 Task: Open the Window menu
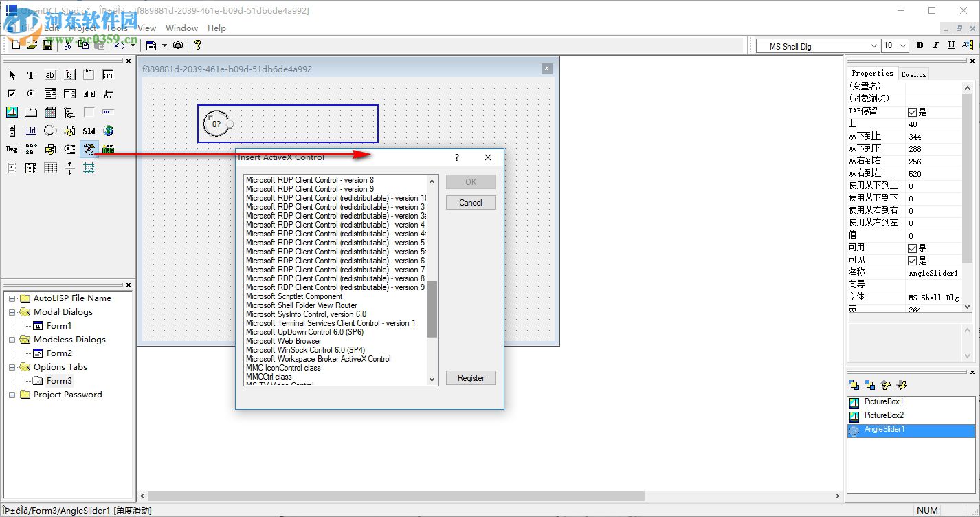pos(181,28)
